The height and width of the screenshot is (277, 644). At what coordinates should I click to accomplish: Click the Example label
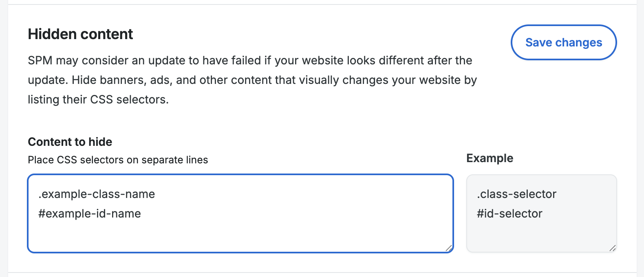tap(490, 158)
